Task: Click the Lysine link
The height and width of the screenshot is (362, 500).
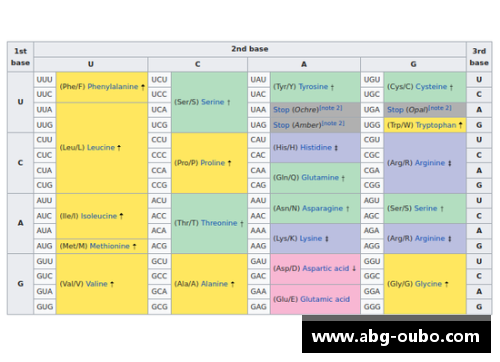Action: click(x=311, y=238)
